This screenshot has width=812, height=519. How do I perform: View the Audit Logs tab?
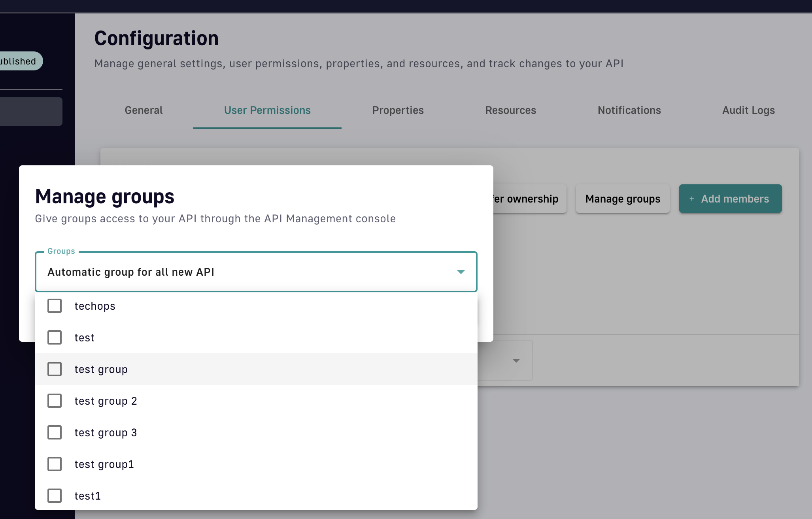click(x=748, y=110)
